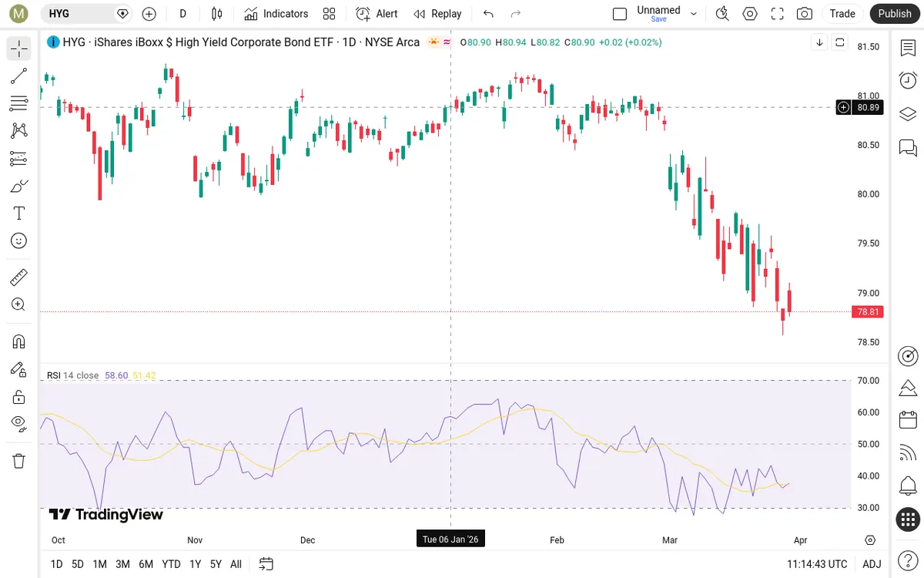This screenshot has height=578, width=924.
Task: Add symbol to compare with plus
Action: tap(149, 14)
